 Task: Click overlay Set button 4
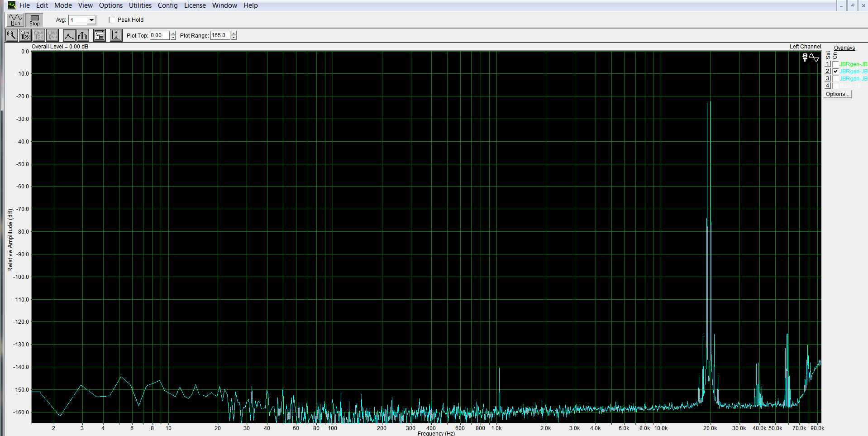[827, 86]
